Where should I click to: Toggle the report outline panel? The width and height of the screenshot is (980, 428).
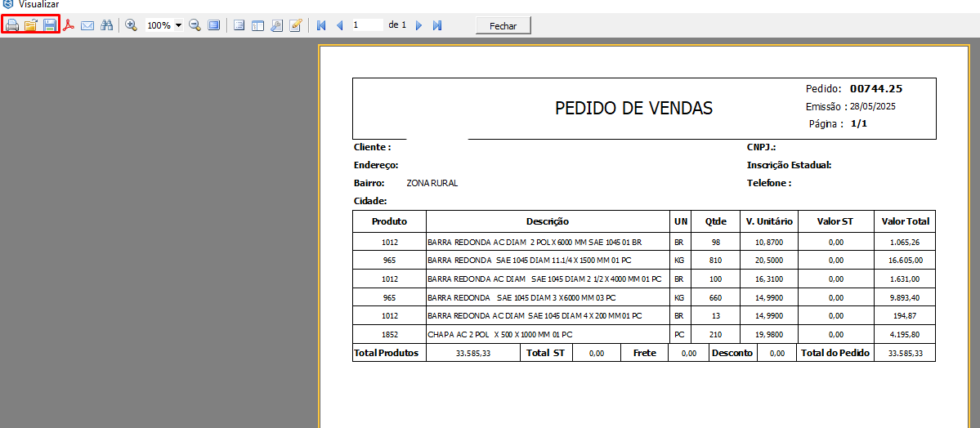239,25
